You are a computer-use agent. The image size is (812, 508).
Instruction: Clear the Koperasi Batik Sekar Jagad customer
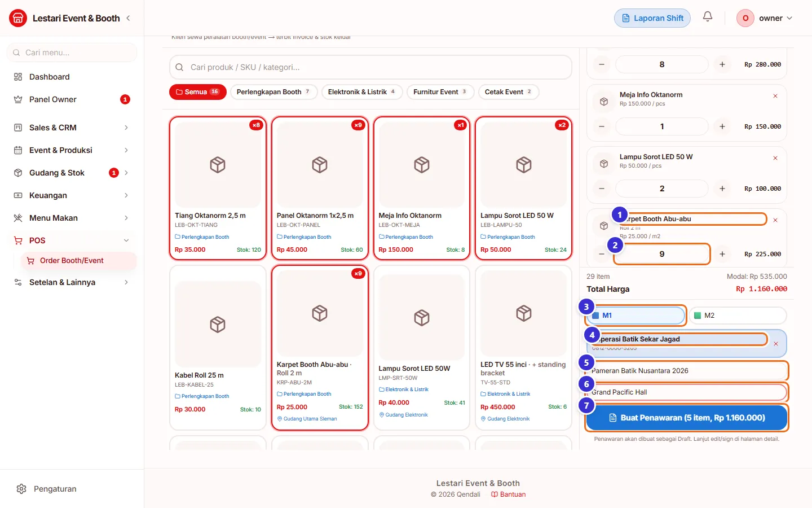click(x=776, y=344)
